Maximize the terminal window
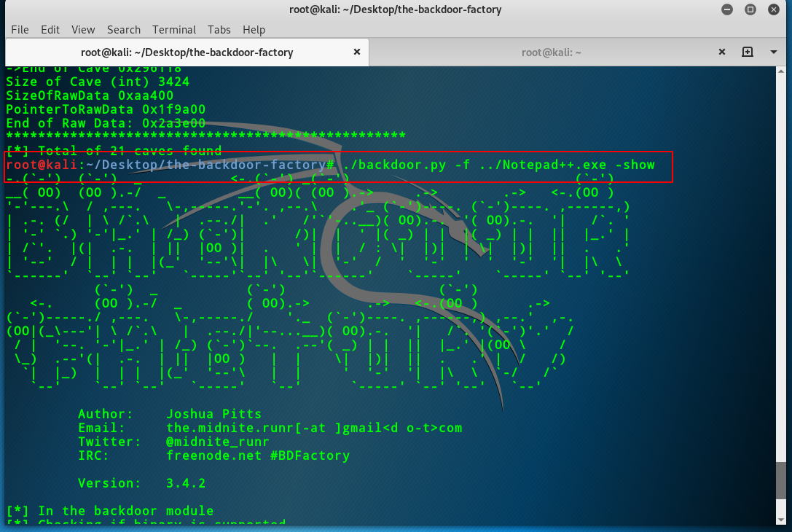Screen dimensions: 792x532 (x=750, y=9)
